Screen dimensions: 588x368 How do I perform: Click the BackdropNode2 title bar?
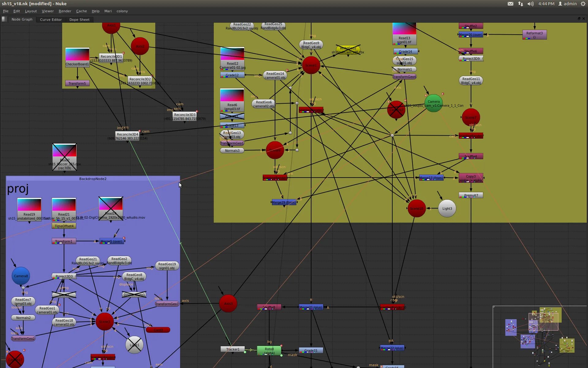pyautogui.click(x=93, y=178)
